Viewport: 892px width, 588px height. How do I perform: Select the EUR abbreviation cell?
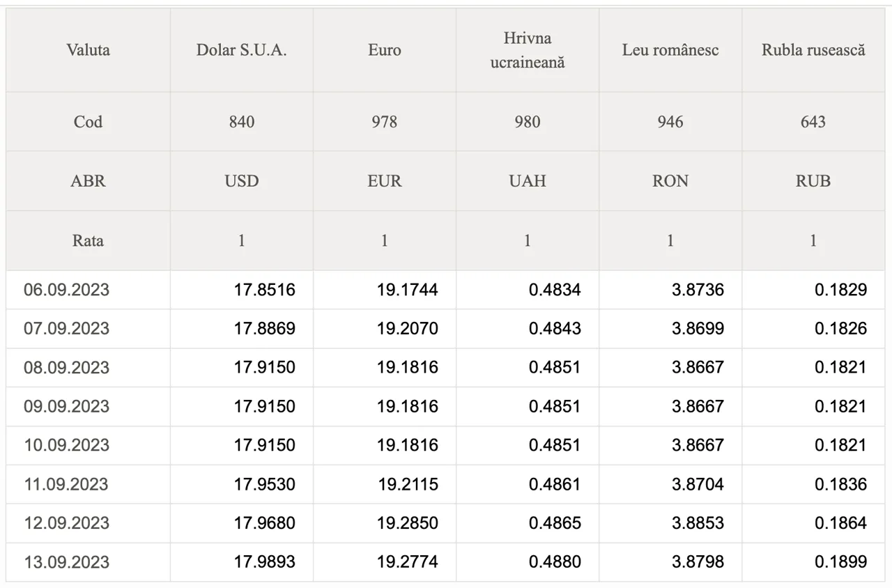(384, 181)
